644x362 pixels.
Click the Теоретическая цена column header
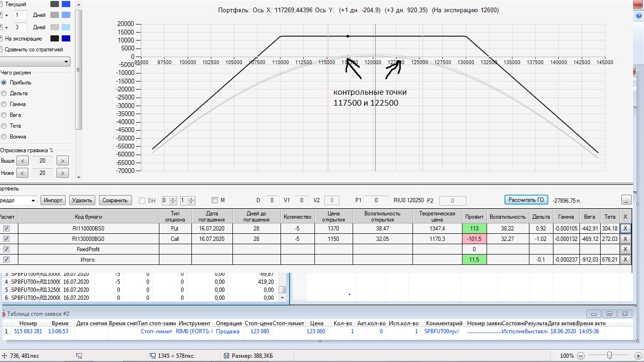[x=437, y=217]
